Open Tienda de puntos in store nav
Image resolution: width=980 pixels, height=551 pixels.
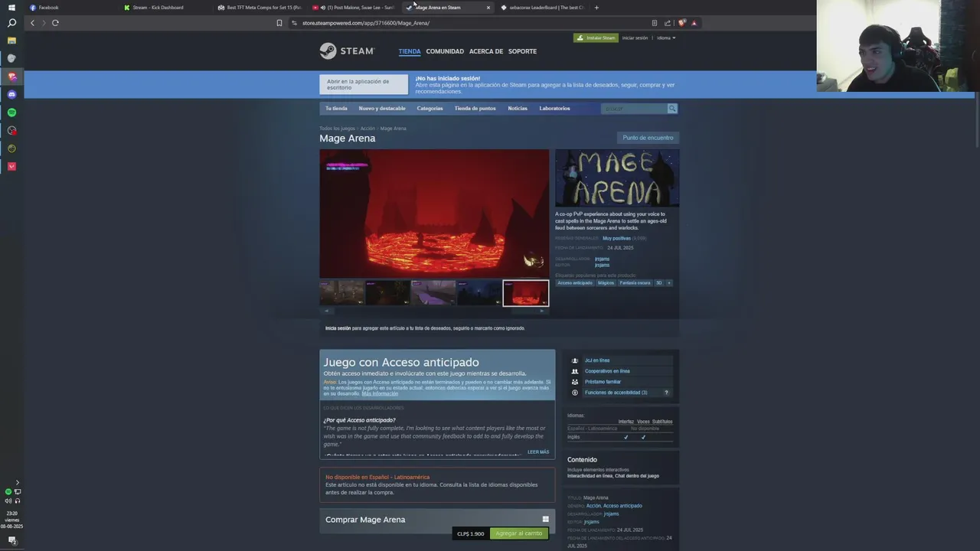point(475,109)
